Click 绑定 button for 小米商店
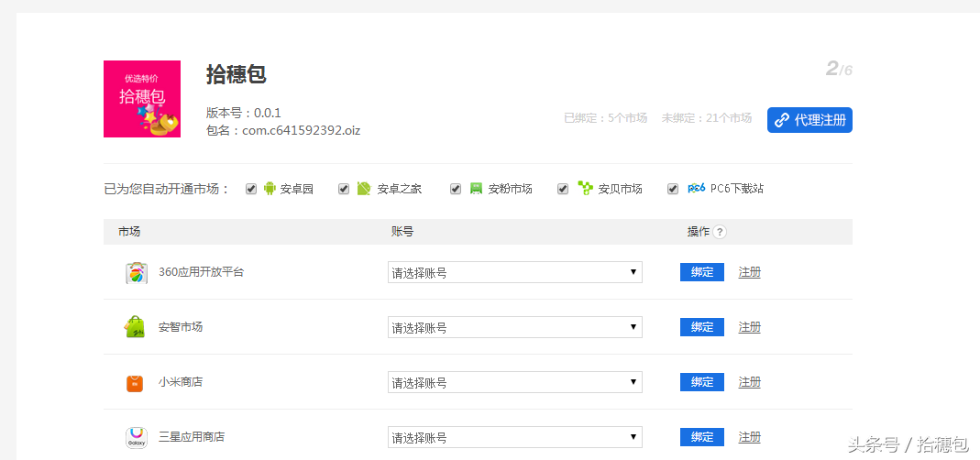The height and width of the screenshot is (460, 980). coord(702,382)
